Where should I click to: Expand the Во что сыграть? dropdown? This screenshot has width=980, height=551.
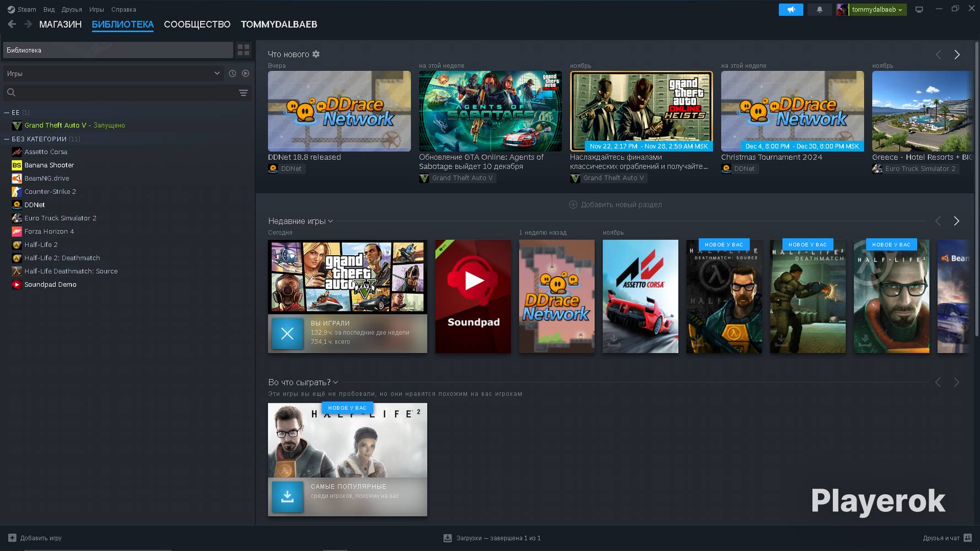tap(336, 382)
